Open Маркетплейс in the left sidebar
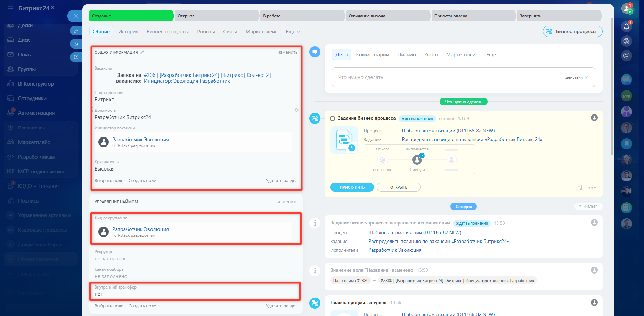This screenshot has width=644, height=316. [34, 142]
